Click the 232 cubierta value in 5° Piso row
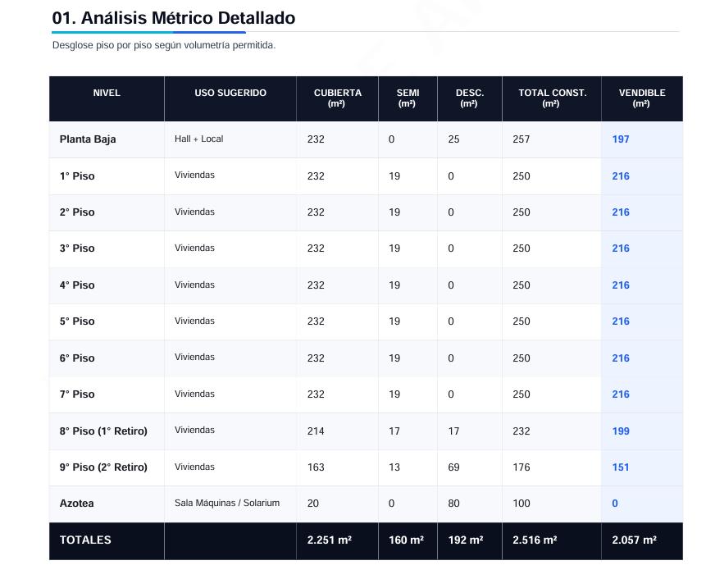 [x=316, y=321]
